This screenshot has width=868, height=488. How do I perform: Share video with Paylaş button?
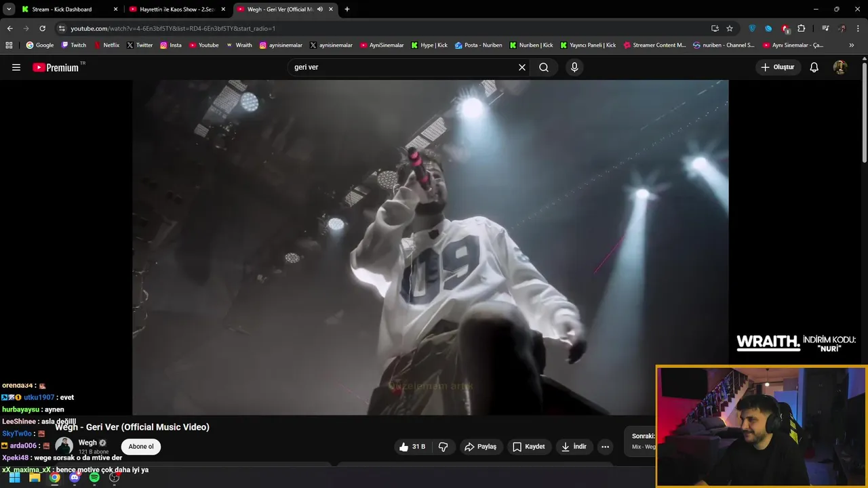[481, 447]
